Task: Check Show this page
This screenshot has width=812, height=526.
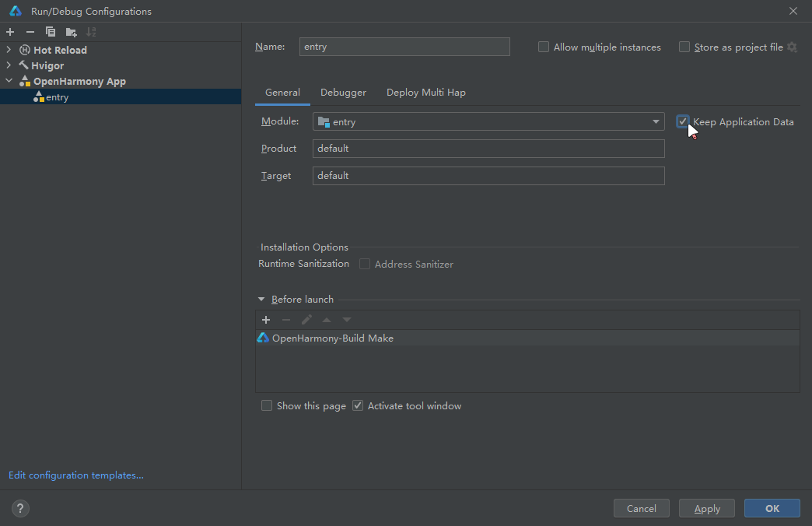Action: (267, 405)
